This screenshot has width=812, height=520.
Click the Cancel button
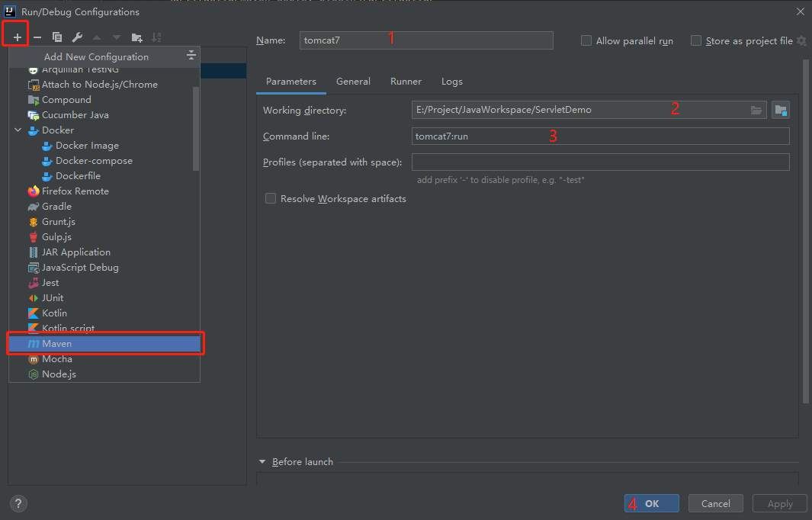tap(716, 503)
